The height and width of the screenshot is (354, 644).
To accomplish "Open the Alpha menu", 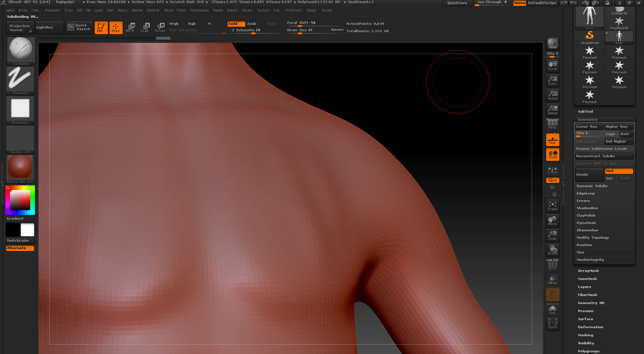I will [10, 10].
